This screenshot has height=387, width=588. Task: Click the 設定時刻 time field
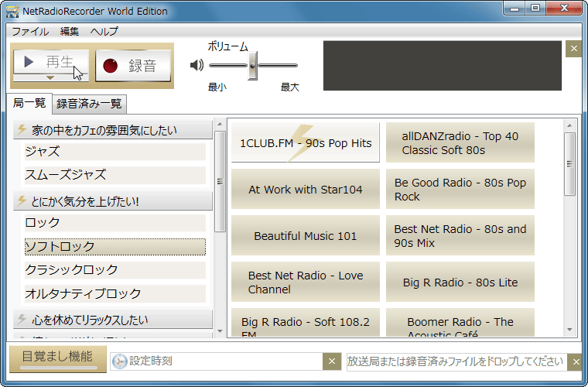pyautogui.click(x=217, y=361)
